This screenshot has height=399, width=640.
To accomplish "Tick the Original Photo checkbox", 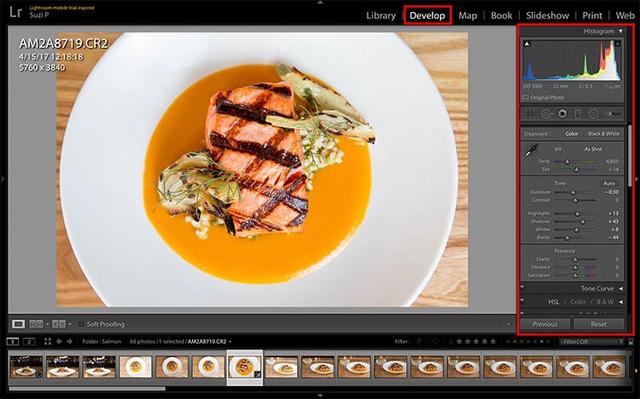I will click(x=526, y=98).
